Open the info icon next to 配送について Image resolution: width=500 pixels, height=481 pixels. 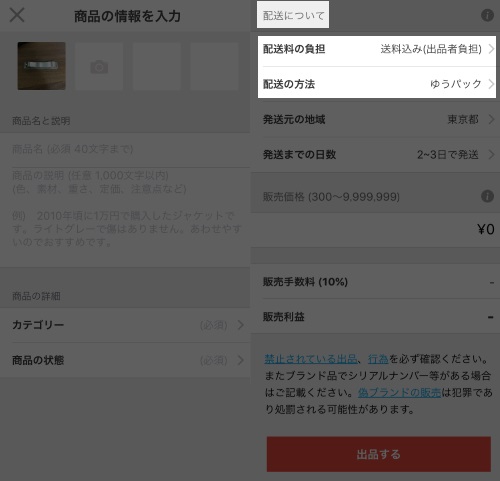pos(487,15)
